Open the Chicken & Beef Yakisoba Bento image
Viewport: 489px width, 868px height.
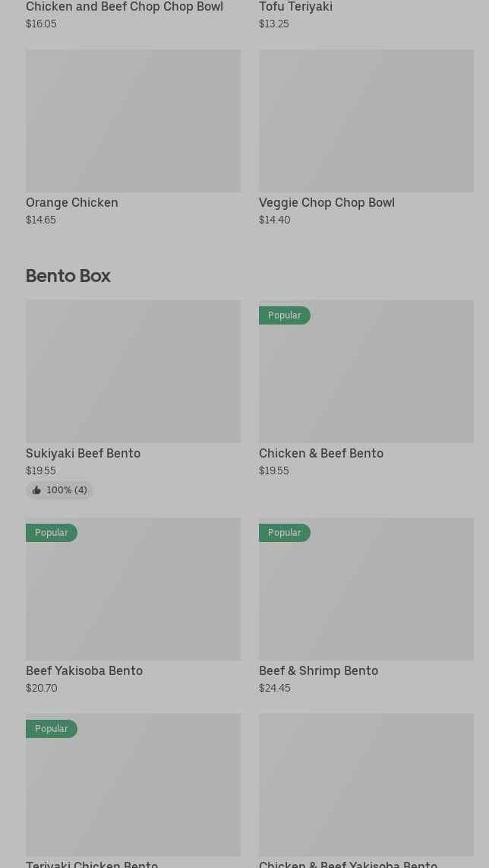366,784
